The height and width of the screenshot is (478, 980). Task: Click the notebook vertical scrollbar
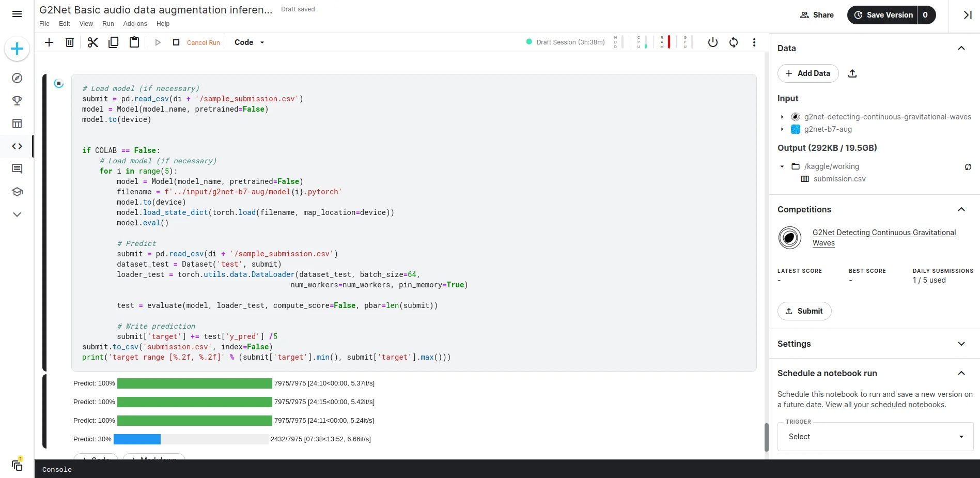(766, 437)
